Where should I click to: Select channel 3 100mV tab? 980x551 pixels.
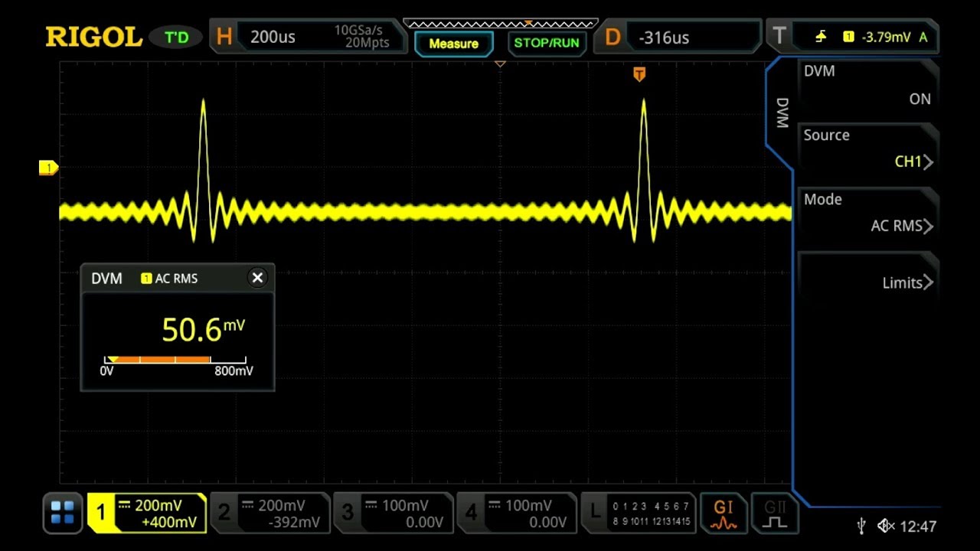(394, 514)
